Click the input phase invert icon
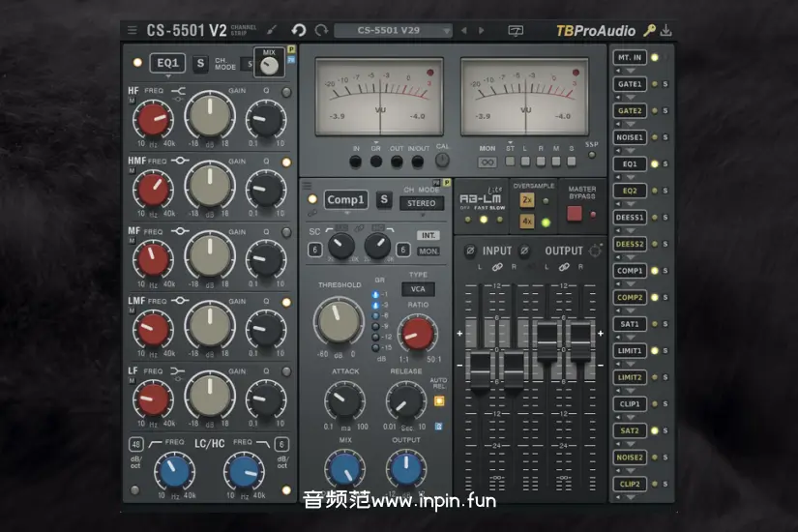The height and width of the screenshot is (532, 798). coord(470,251)
